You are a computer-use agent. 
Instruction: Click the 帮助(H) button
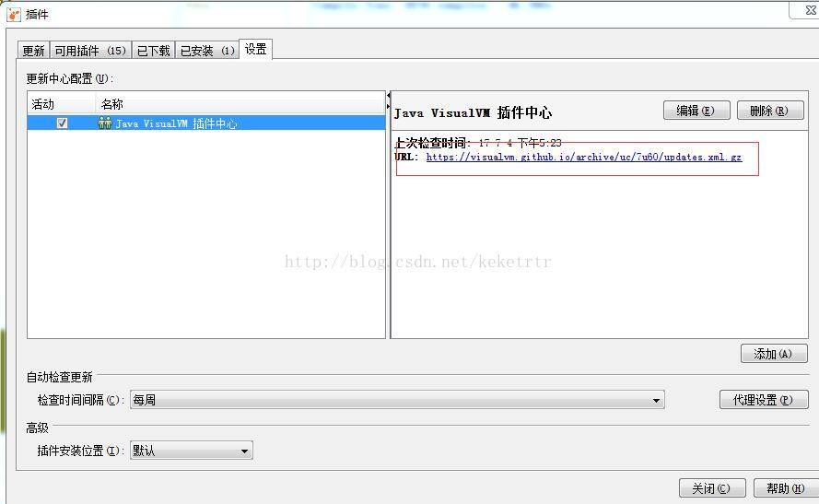pos(786,488)
